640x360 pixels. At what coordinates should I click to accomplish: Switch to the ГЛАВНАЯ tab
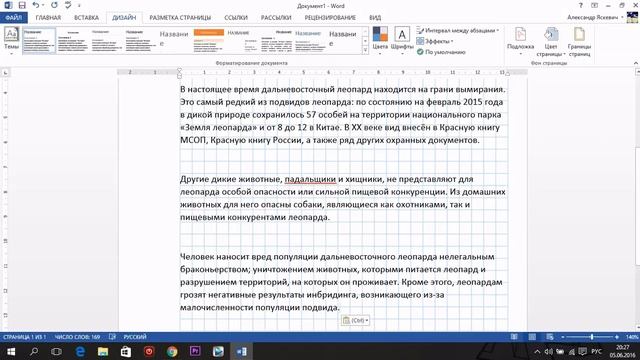point(48,18)
